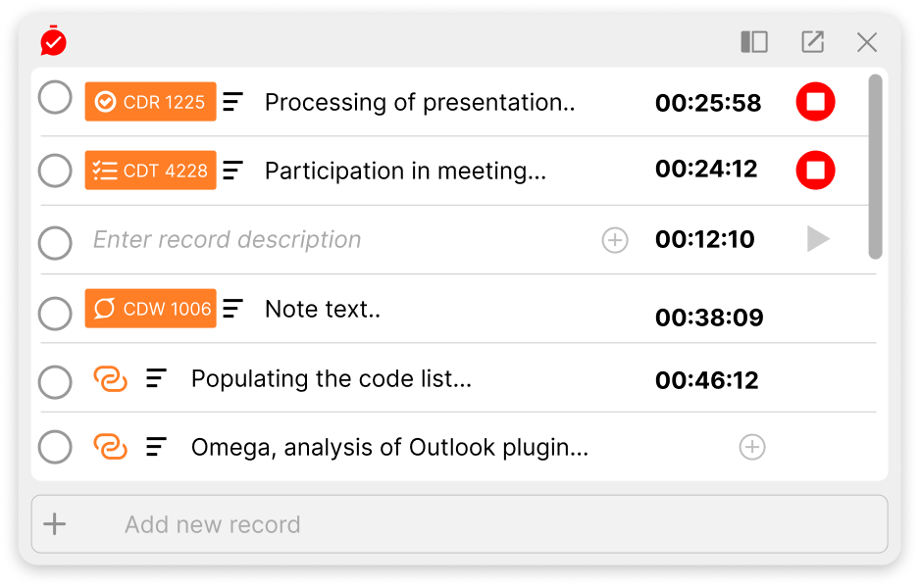The height and width of the screenshot is (588, 920).
Task: Mark Processing of presentation record as done
Action: tap(55, 98)
